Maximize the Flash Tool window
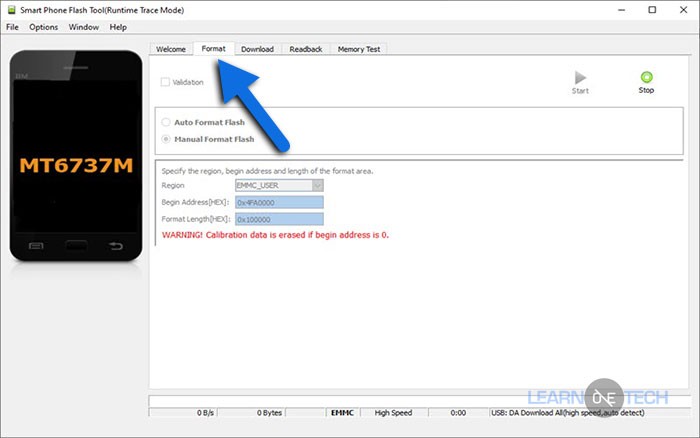This screenshot has width=700, height=438. click(x=652, y=10)
